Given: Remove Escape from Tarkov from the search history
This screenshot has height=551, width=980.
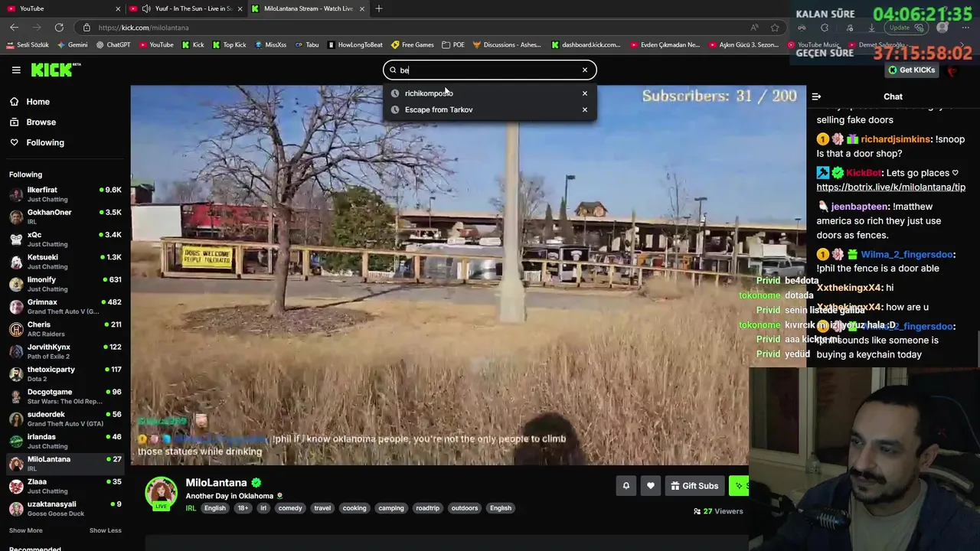Looking at the screenshot, I should click(585, 109).
